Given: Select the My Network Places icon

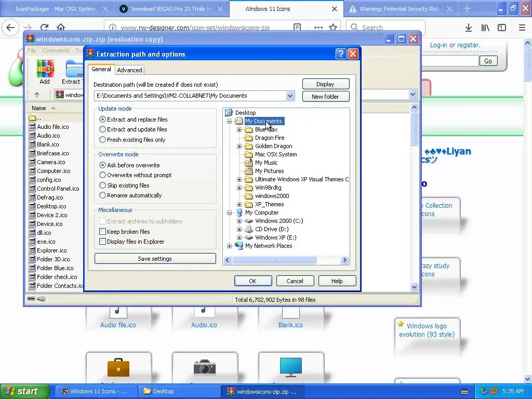Looking at the screenshot, I should [239, 246].
